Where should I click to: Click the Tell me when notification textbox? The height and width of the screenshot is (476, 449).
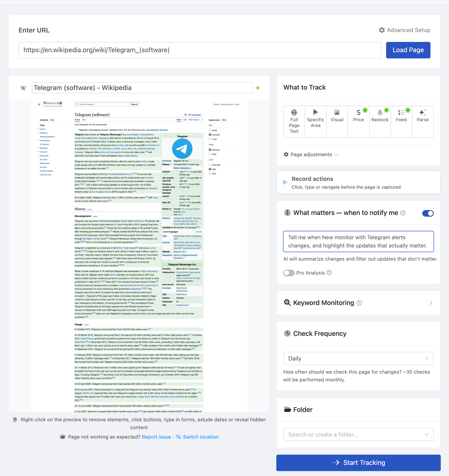[x=358, y=241]
